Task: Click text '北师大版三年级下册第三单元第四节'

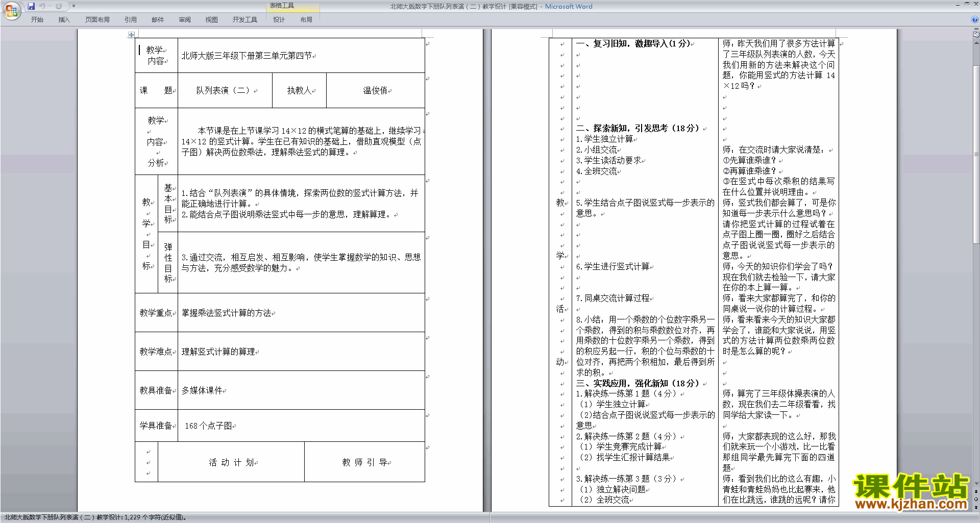Action: pyautogui.click(x=247, y=56)
